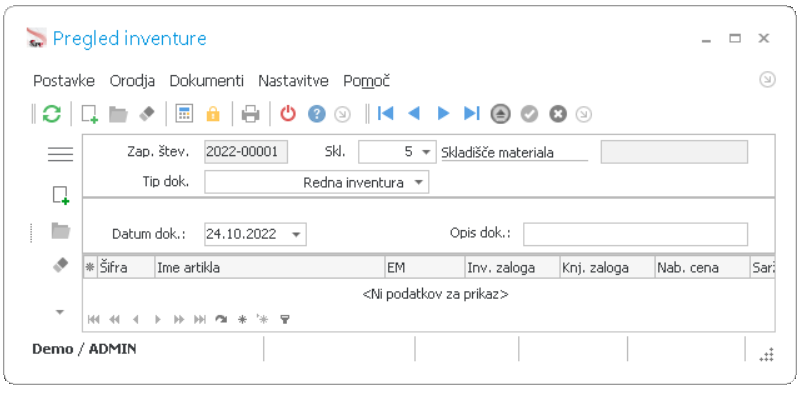Screen dimensions: 804x395
Task: Open the Dokumenti menu
Action: click(x=207, y=81)
